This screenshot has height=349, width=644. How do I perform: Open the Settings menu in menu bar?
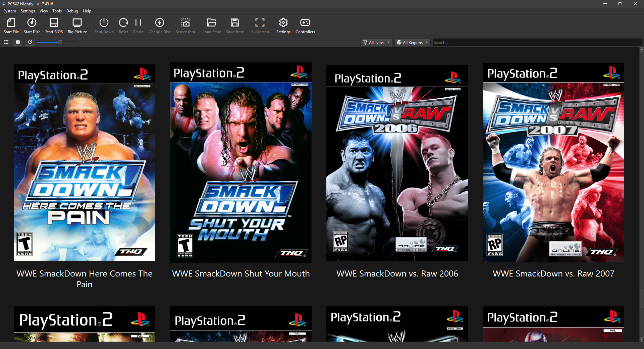click(x=28, y=11)
